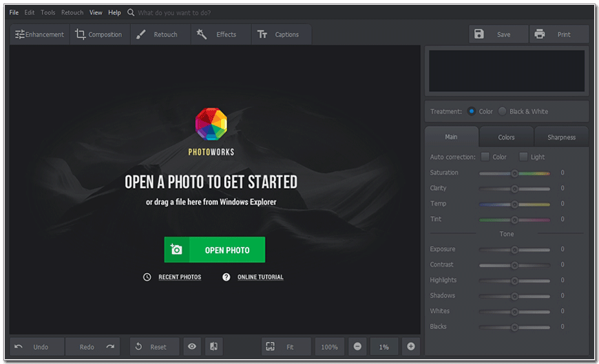Click the Clarity slider handle
This screenshot has height=364, width=599.
tap(514, 189)
